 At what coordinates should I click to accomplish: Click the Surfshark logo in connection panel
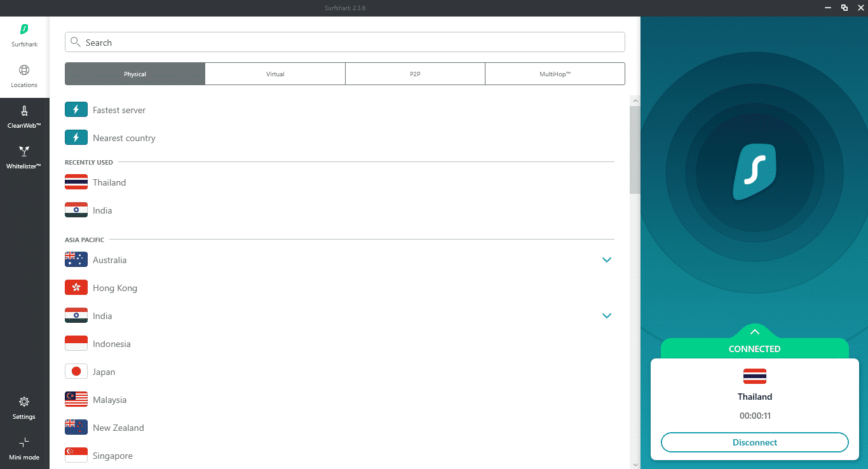click(754, 172)
